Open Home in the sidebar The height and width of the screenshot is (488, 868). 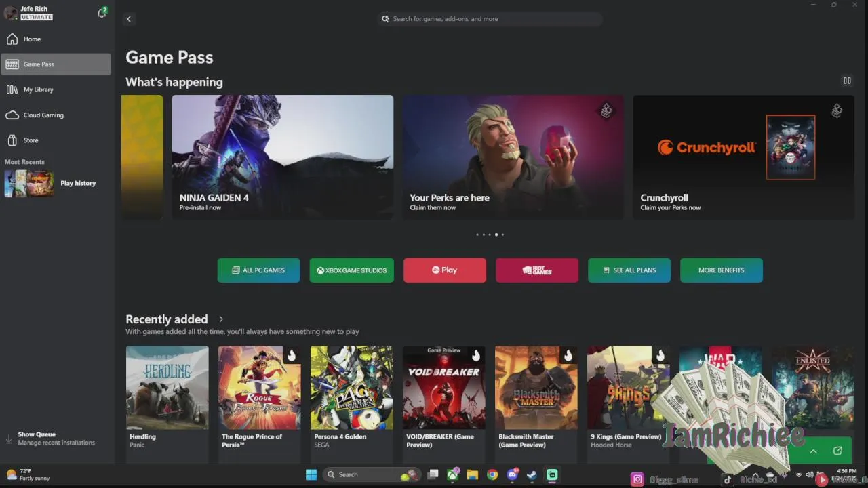point(56,39)
